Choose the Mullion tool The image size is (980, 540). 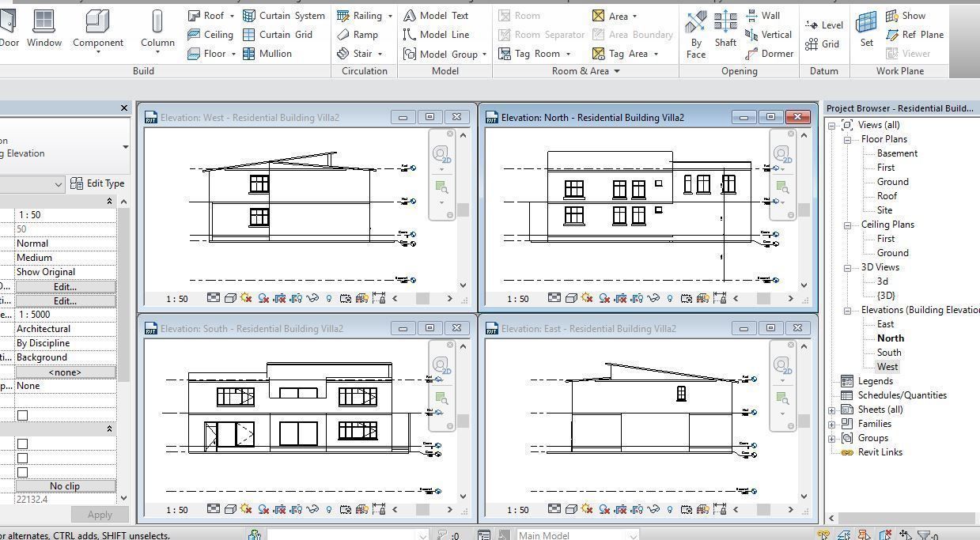click(x=267, y=54)
